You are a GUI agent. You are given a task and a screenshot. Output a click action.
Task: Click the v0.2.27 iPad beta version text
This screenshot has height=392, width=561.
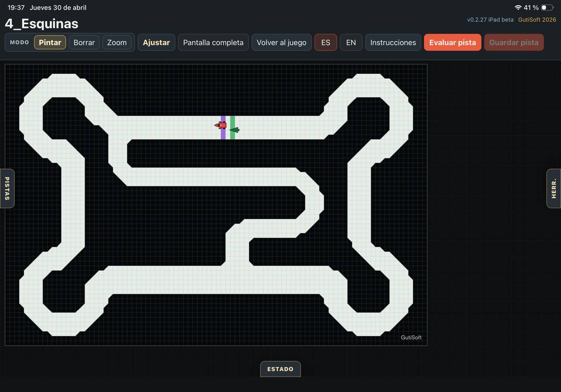pyautogui.click(x=490, y=20)
